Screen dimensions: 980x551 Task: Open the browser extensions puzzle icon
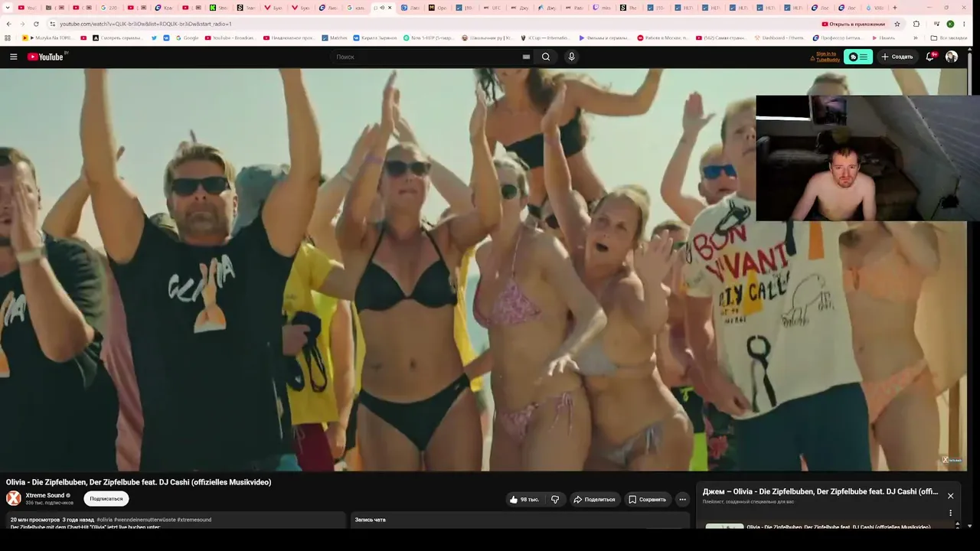coord(916,24)
